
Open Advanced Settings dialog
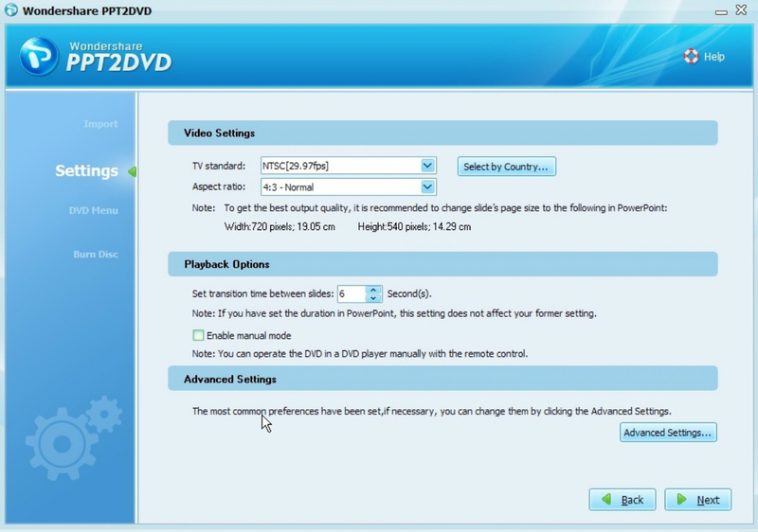tap(668, 432)
